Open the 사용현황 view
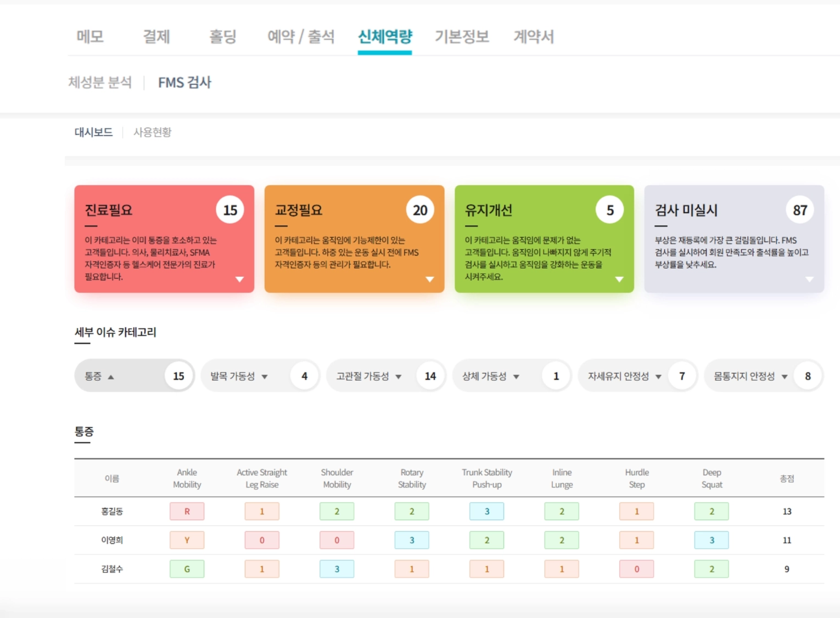Screen dimensions: 840x618 (x=153, y=132)
